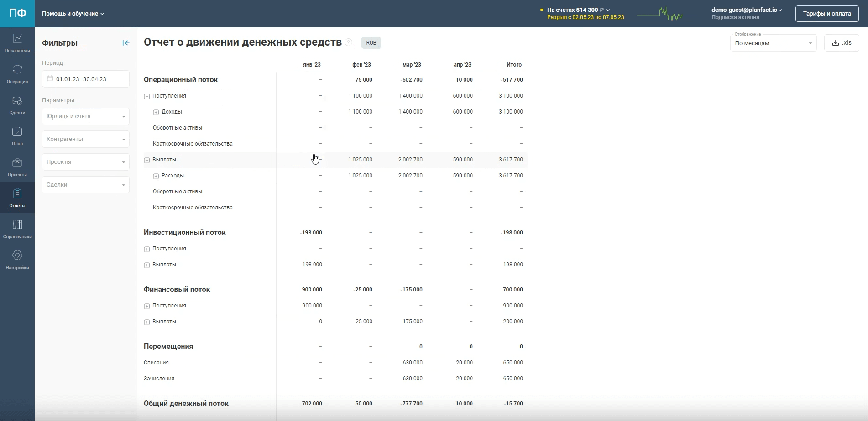Open Справочники in the sidebar
This screenshot has height=421, width=868.
click(x=17, y=229)
